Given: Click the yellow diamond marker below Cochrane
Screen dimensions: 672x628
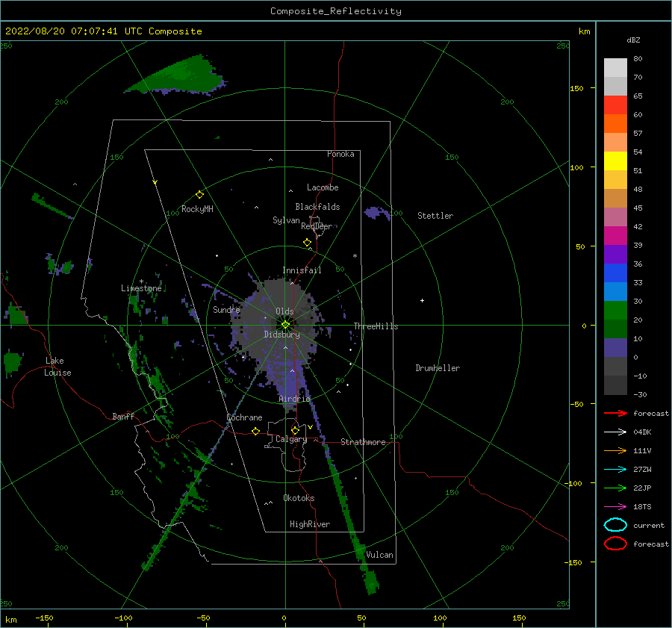Looking at the screenshot, I should click(x=255, y=431).
